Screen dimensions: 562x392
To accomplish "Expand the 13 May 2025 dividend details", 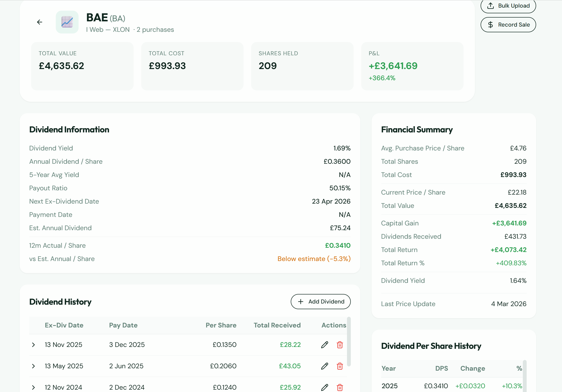I will tap(33, 366).
